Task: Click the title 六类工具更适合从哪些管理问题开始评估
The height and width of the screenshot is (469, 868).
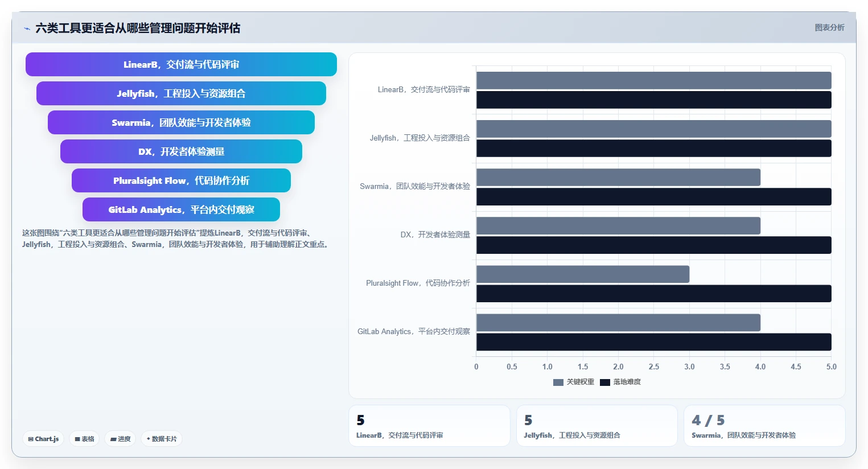Action: tap(138, 28)
